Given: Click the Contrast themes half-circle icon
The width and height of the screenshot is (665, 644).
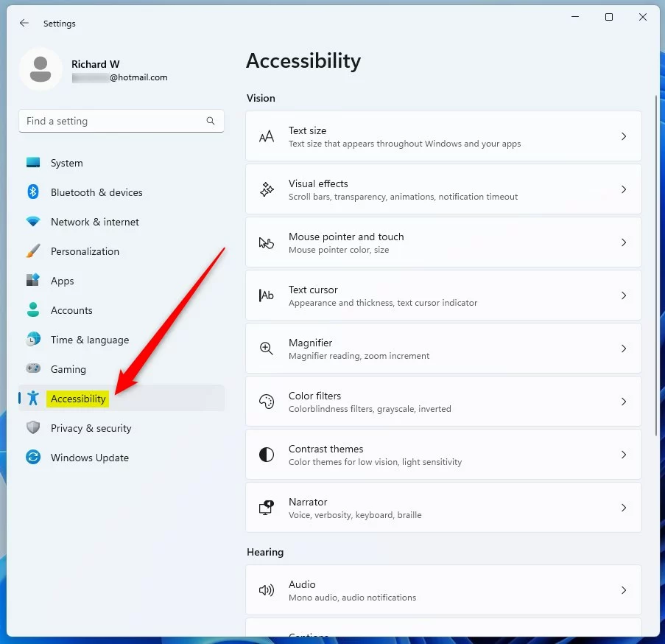Looking at the screenshot, I should [x=267, y=455].
